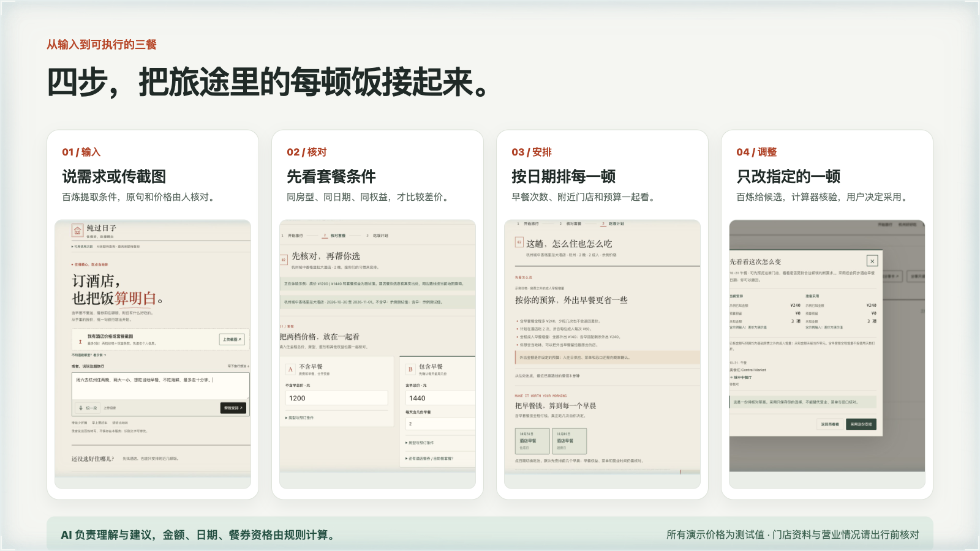
Task: Click the heading 只改指定的一顿
Action: coord(788,177)
